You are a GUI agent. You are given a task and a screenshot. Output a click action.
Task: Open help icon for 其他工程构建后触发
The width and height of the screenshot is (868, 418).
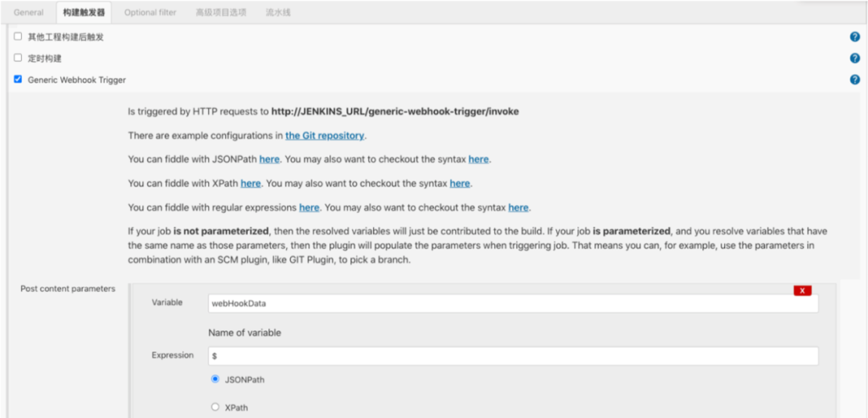[854, 37]
